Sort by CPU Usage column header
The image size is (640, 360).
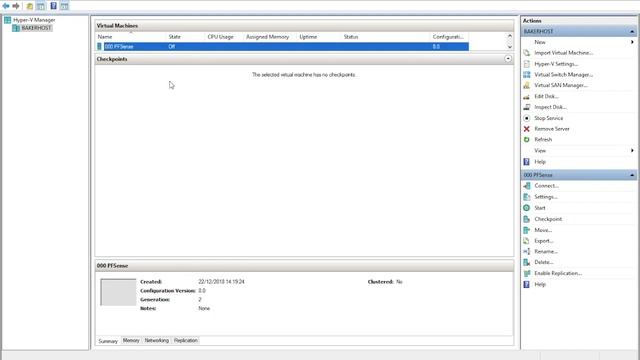point(220,37)
